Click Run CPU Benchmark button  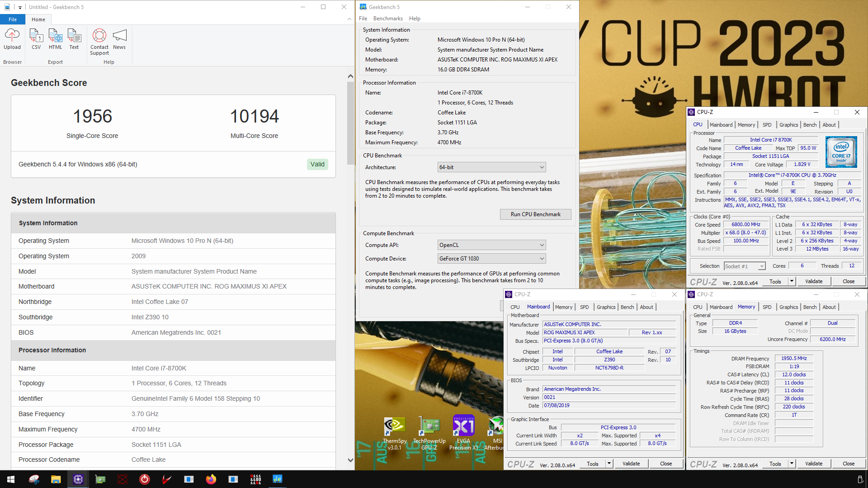535,214
